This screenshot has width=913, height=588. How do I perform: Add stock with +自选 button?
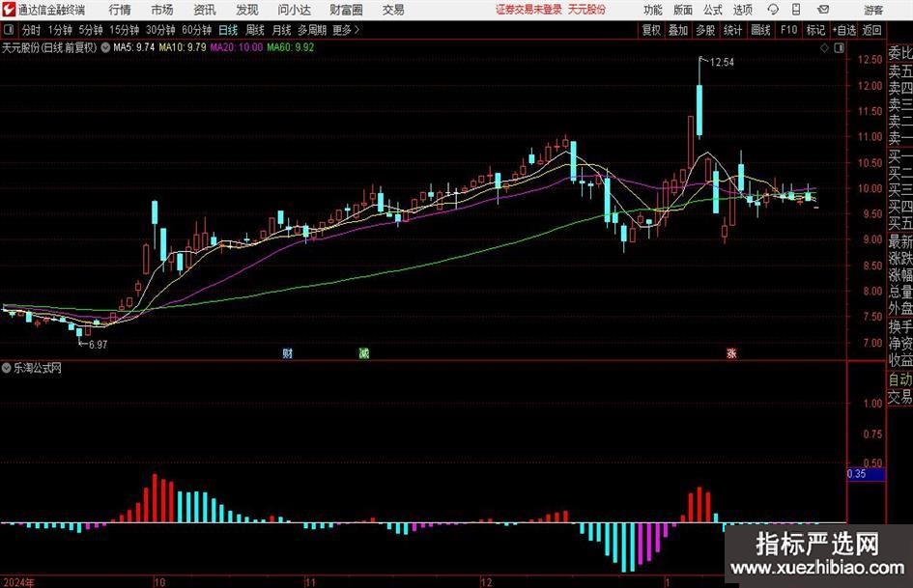(x=844, y=30)
